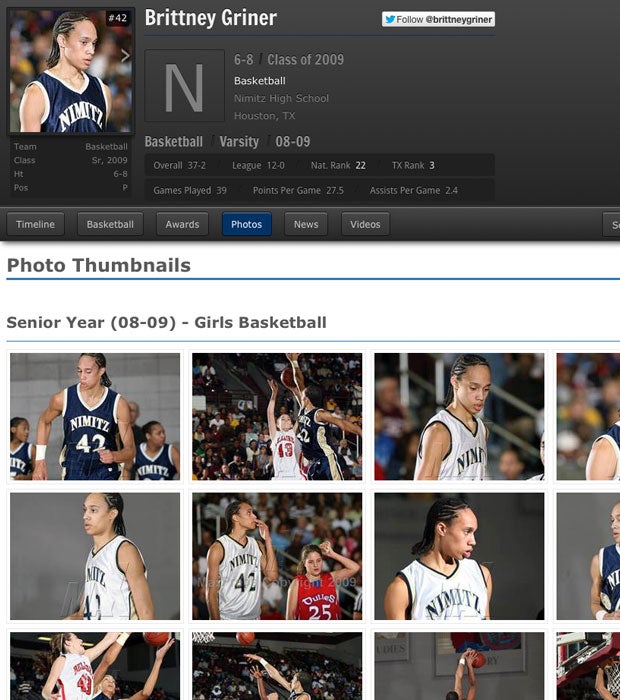
Task: Click the Varsity level label
Action: tap(239, 142)
